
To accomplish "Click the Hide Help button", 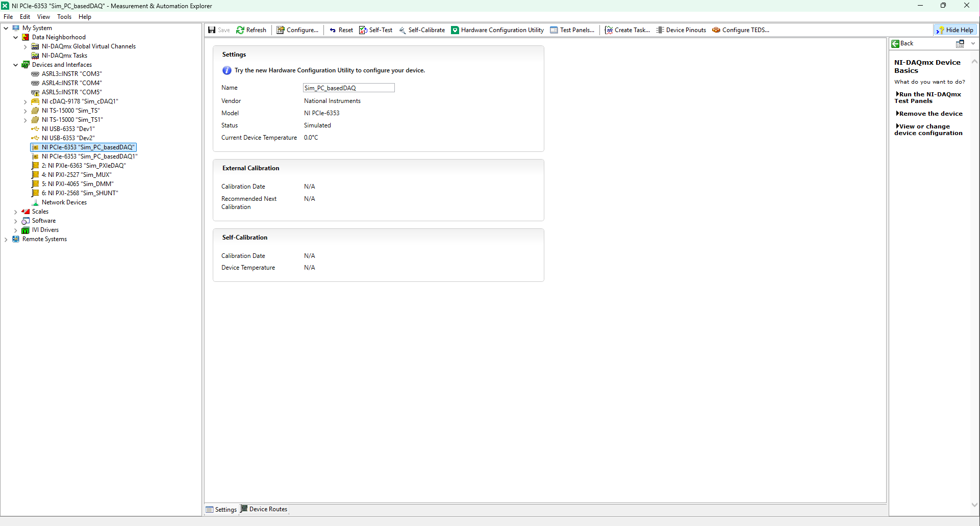I will coord(955,30).
